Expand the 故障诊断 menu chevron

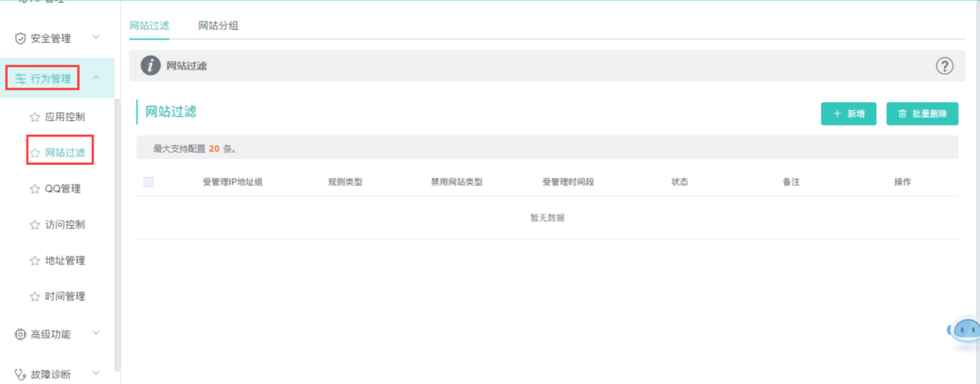tap(96, 373)
